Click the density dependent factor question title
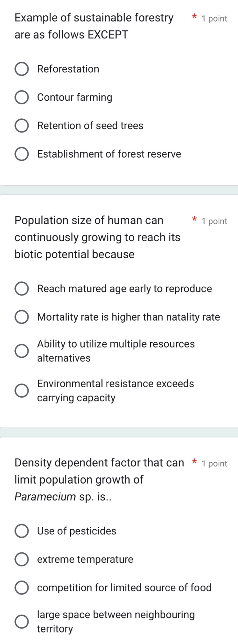The height and width of the screenshot is (644, 238). (x=94, y=479)
